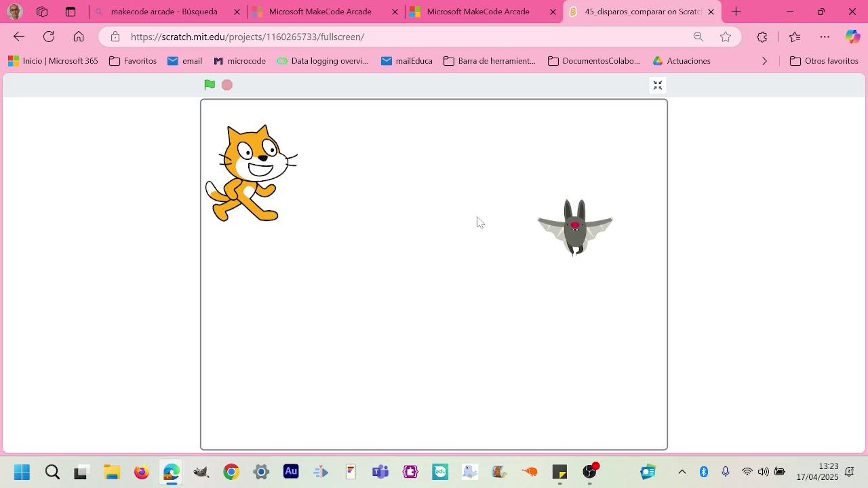868x488 pixels.
Task: Switch to Microsoft Edge in the taskbar
Action: [172, 472]
